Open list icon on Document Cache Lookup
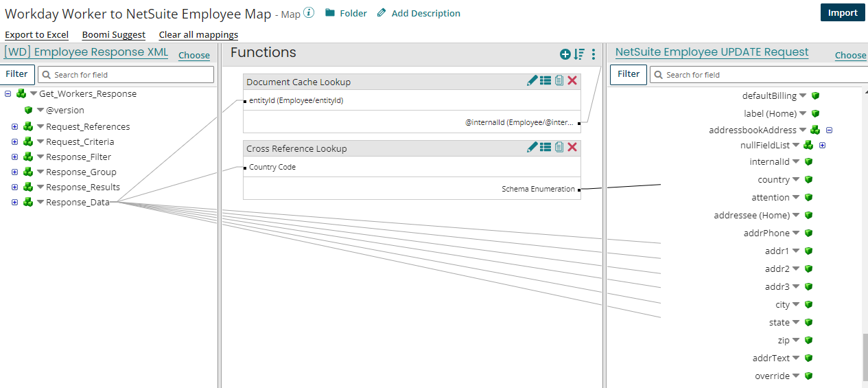The image size is (868, 388). coord(546,81)
